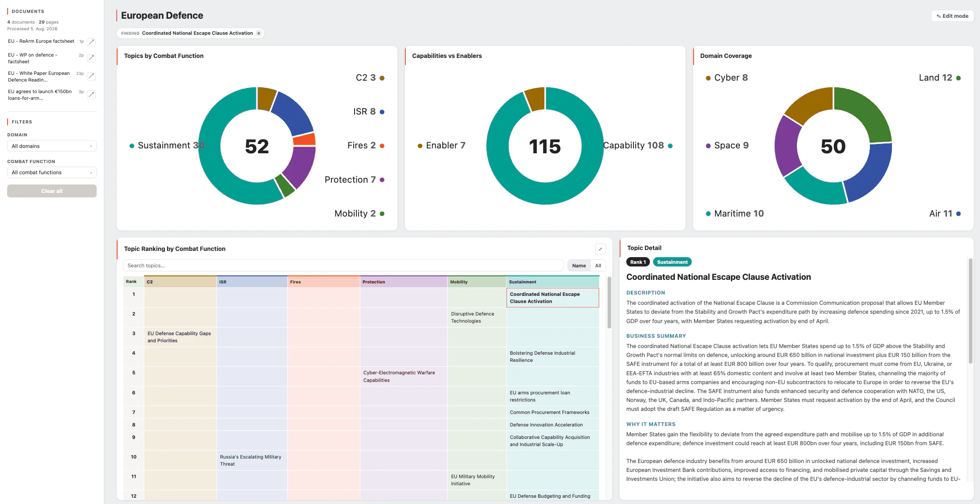Click the Mobility 2 legend item
980x504 pixels.
[x=359, y=214]
